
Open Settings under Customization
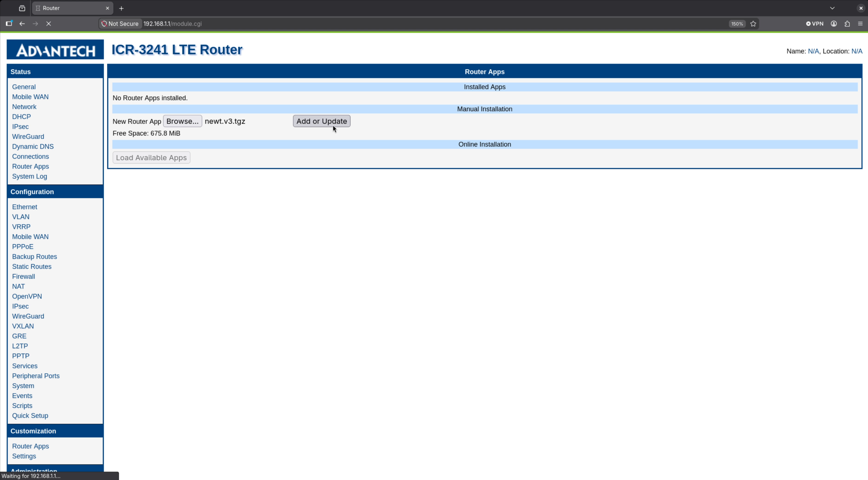tap(24, 456)
